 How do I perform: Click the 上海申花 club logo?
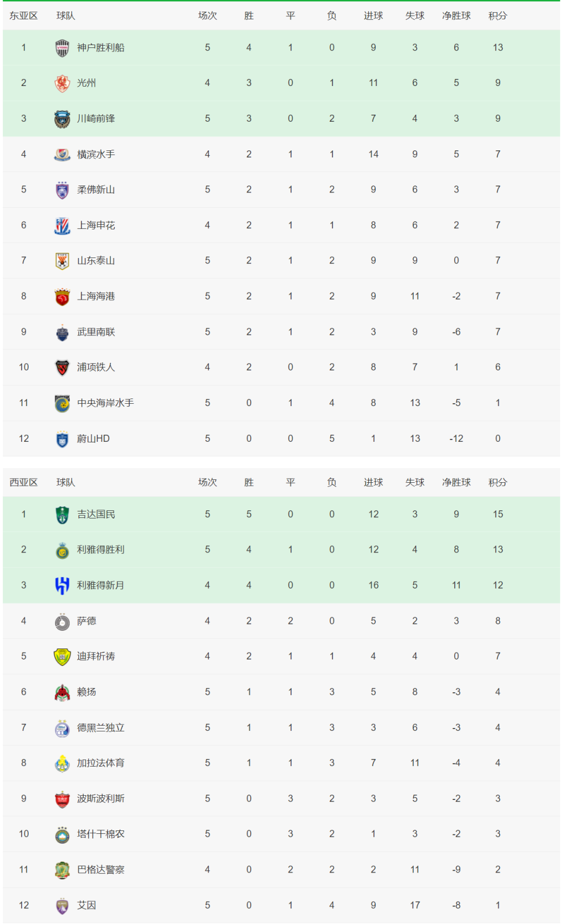pyautogui.click(x=62, y=225)
